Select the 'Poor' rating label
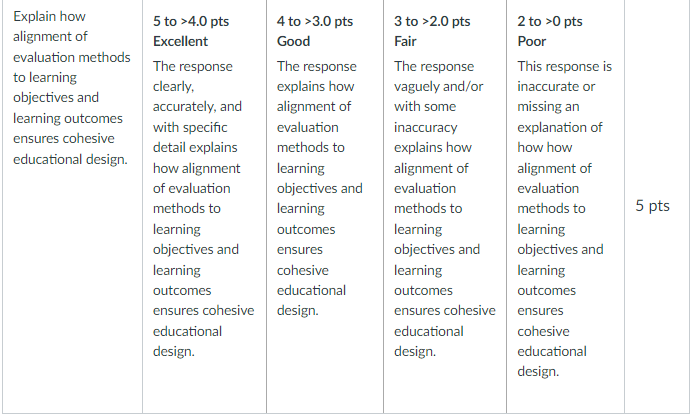 coord(531,41)
